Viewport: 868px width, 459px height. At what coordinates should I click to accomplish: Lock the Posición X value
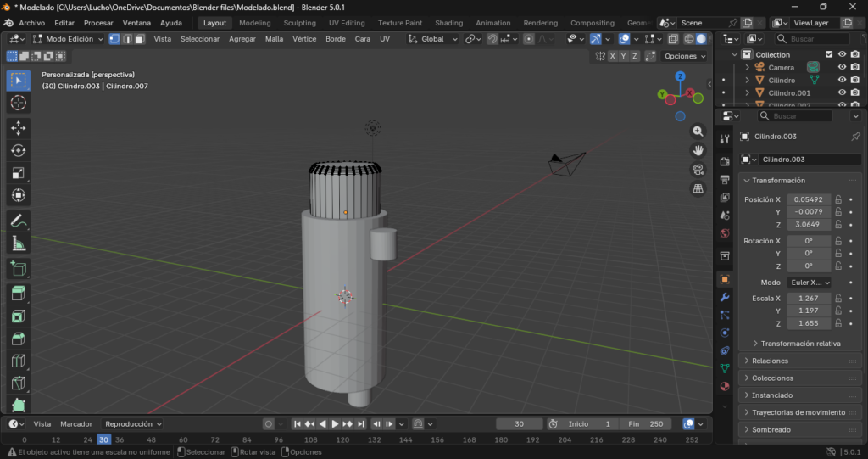(838, 199)
